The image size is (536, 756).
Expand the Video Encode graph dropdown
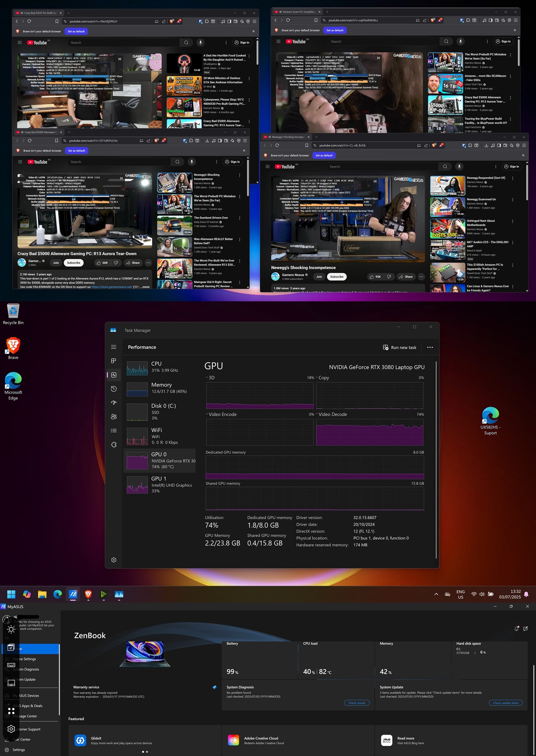click(x=207, y=414)
